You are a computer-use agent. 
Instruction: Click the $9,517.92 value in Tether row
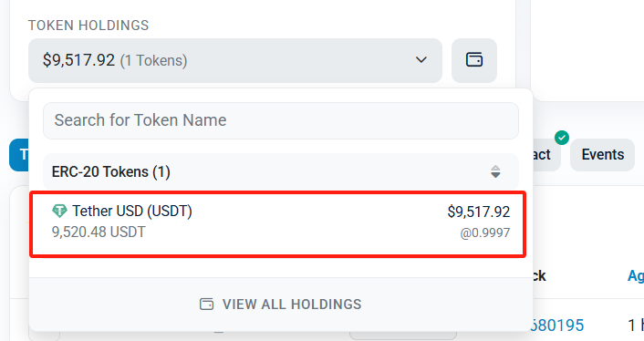click(x=479, y=212)
